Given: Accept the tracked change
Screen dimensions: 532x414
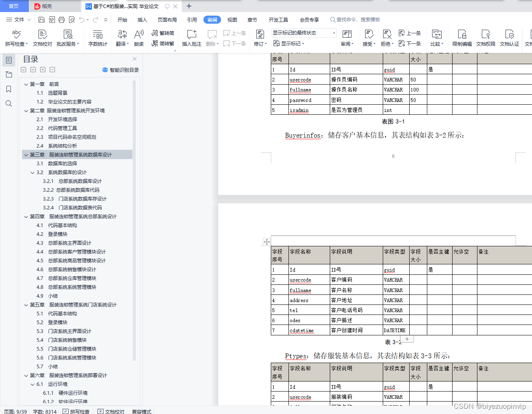Looking at the screenshot, I should tap(369, 38).
